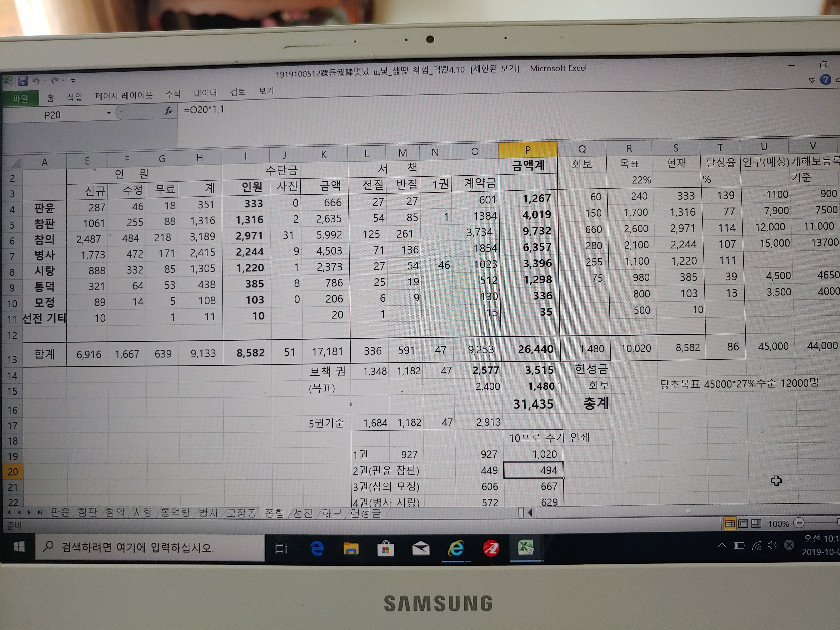Switch to the 홈 ribbon tab

pyautogui.click(x=50, y=98)
